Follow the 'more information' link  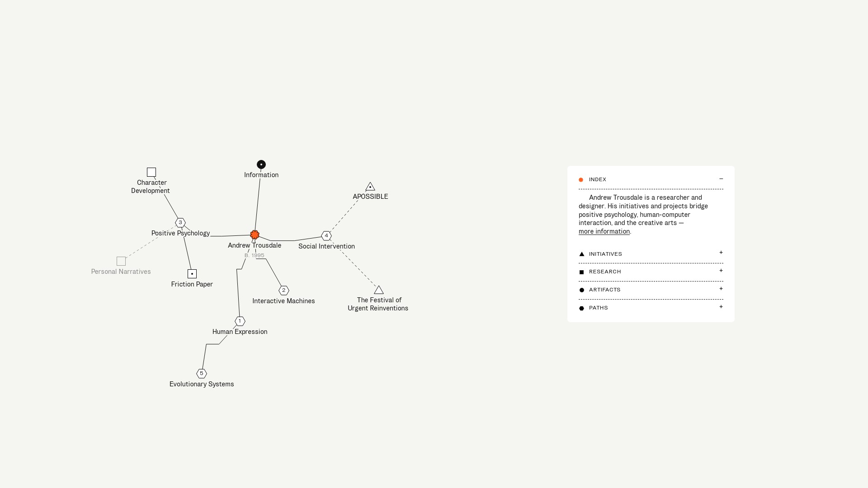(x=604, y=231)
